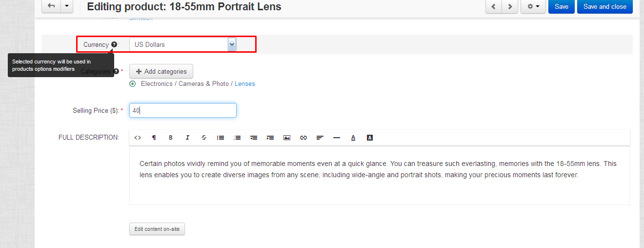The width and height of the screenshot is (644, 248).
Task: Insert a hyperlink in description
Action: tap(303, 138)
